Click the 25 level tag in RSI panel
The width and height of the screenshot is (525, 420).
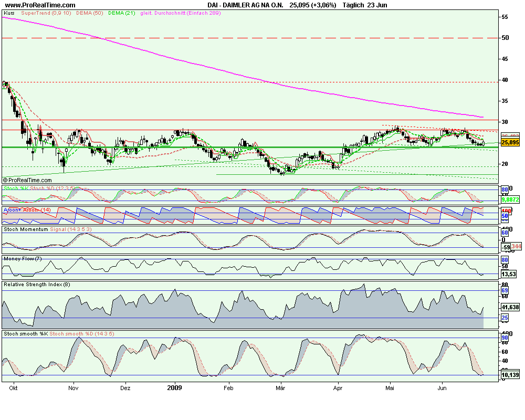505,318
